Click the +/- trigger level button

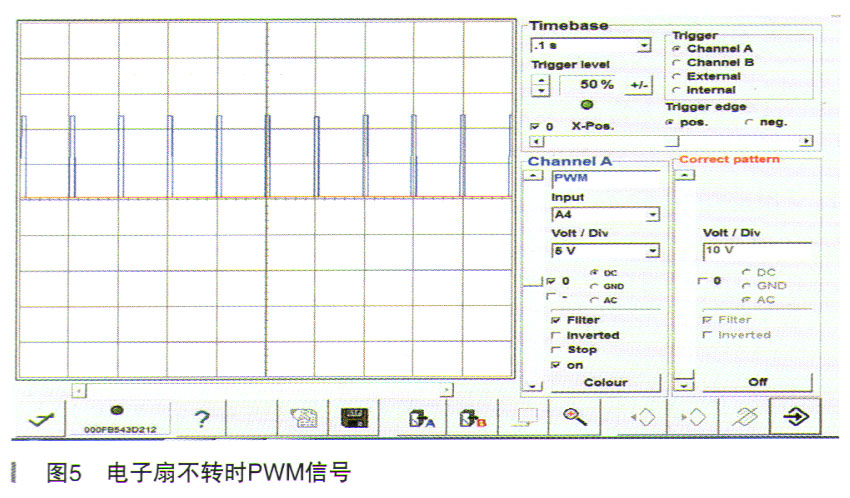(x=639, y=85)
